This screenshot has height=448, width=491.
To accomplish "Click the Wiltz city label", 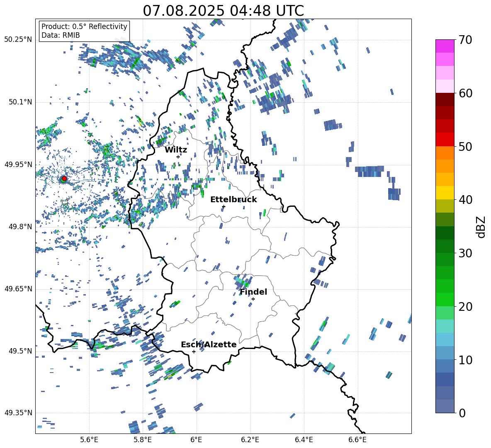I will (x=176, y=150).
